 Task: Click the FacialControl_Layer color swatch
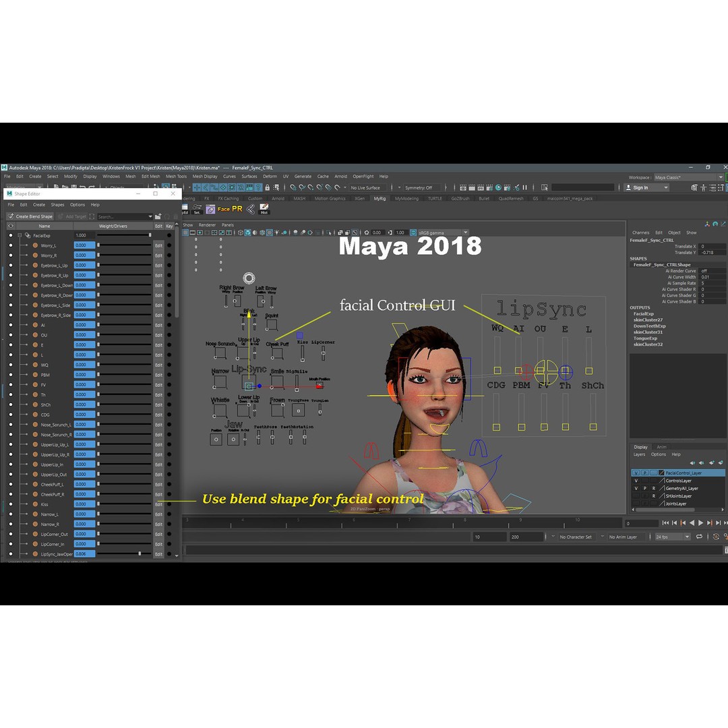[x=661, y=473]
